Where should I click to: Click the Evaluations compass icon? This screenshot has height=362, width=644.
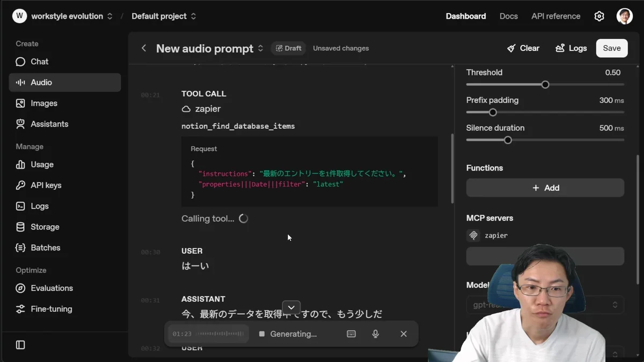click(20, 288)
